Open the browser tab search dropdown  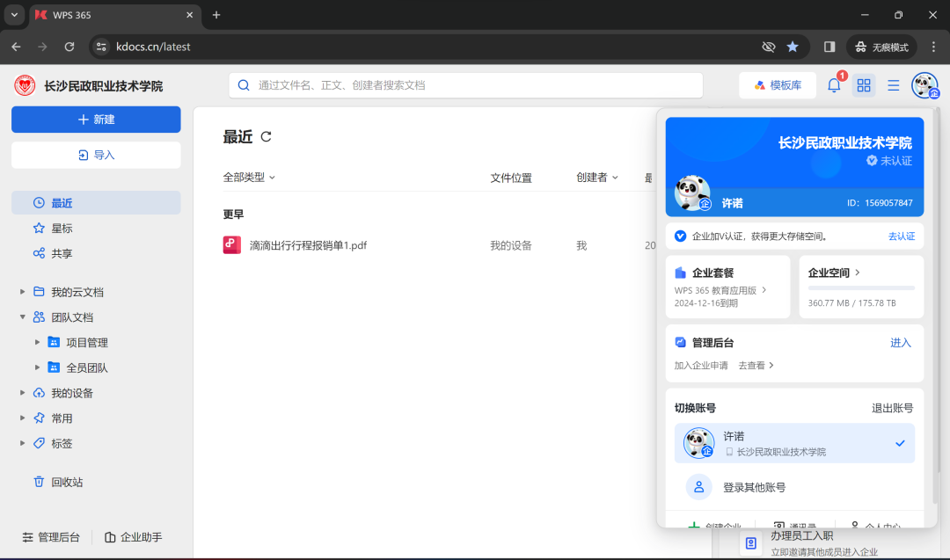pos(15,15)
